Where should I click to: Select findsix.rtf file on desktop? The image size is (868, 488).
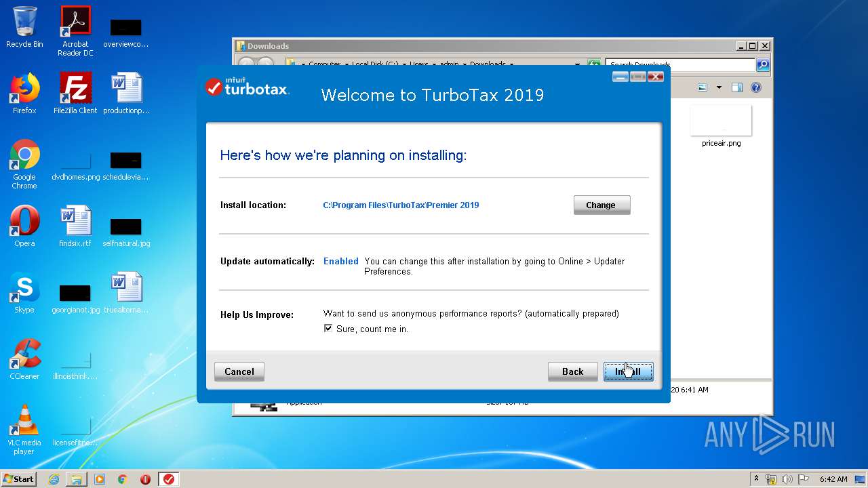point(75,226)
